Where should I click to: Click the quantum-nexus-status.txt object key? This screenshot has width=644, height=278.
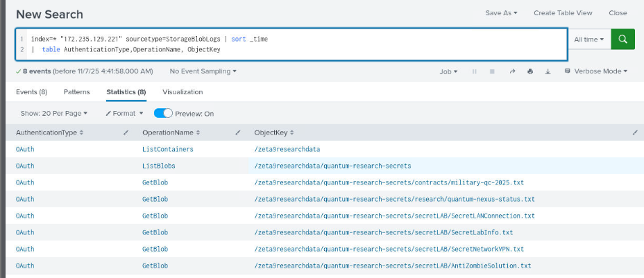[x=394, y=199]
